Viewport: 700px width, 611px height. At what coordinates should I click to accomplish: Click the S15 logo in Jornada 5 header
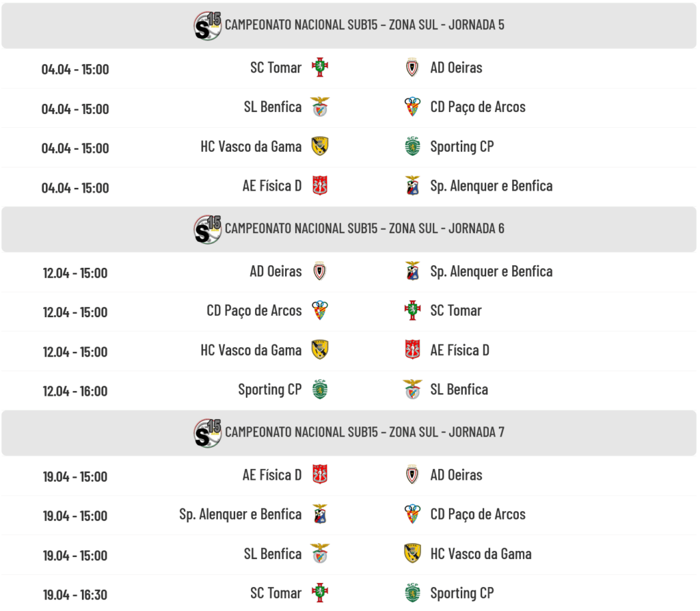pos(208,26)
